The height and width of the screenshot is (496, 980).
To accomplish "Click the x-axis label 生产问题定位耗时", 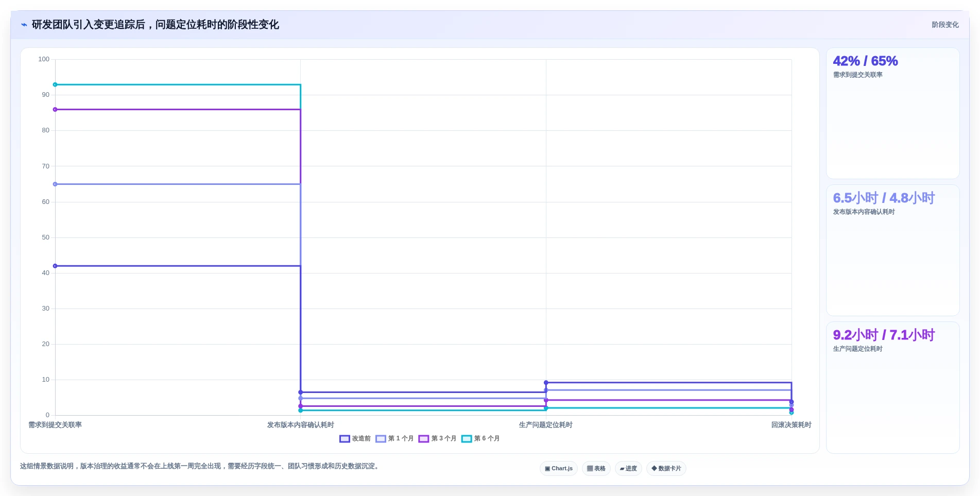I will click(546, 425).
